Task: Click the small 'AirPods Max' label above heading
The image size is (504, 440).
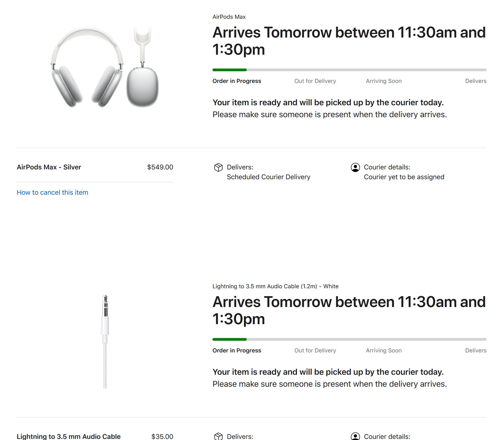Action: coord(229,17)
